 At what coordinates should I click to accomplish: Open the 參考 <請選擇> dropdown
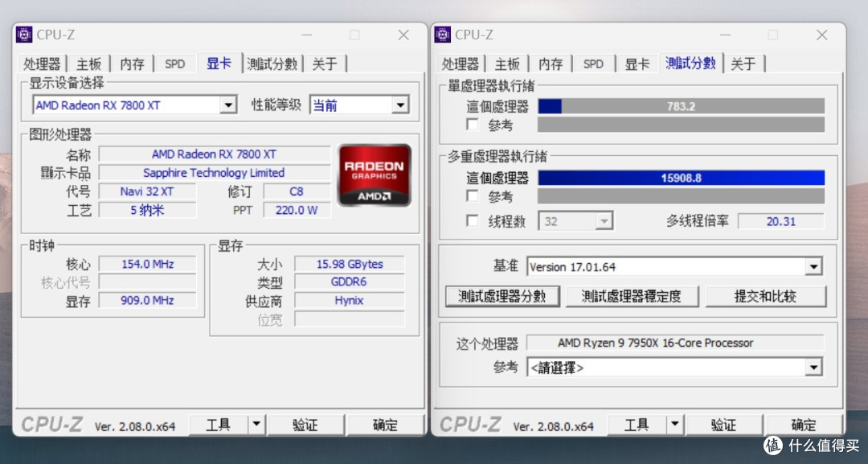[x=813, y=368]
